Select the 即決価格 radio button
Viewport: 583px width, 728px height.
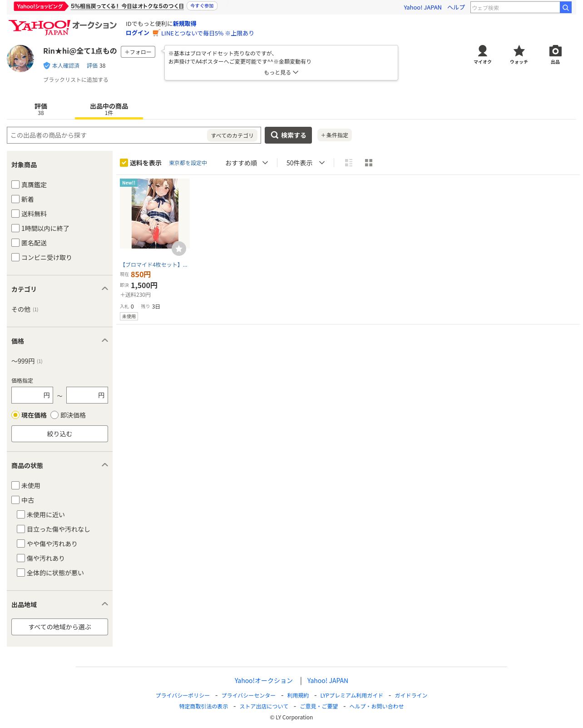(x=54, y=415)
